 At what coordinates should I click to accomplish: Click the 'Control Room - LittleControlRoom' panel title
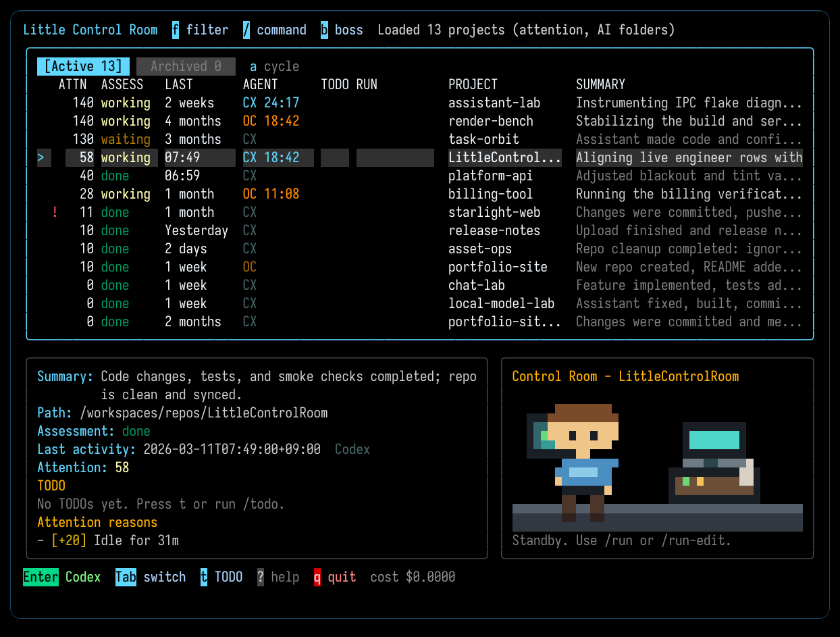click(x=626, y=376)
